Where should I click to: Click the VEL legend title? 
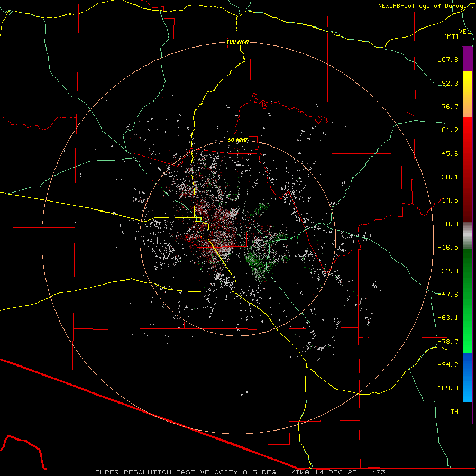click(x=464, y=32)
